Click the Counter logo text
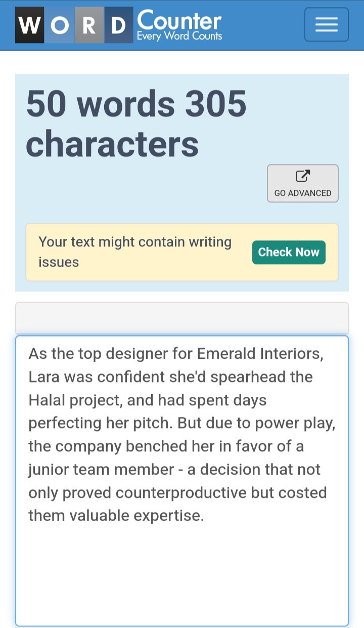This screenshot has width=364, height=628. click(x=179, y=20)
